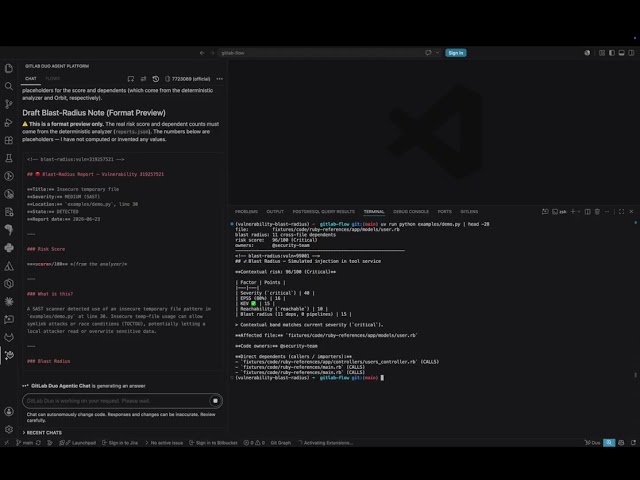Open the Source Control branch icon

coord(9,104)
